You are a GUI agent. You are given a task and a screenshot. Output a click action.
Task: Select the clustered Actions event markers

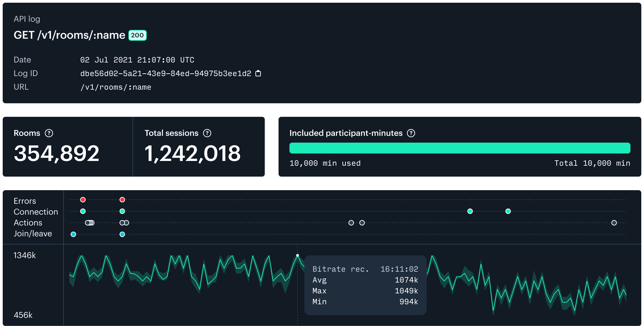click(x=89, y=223)
